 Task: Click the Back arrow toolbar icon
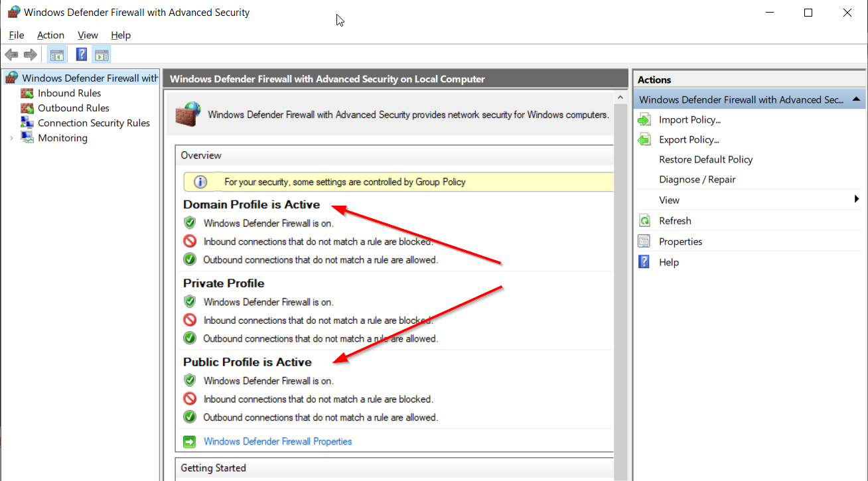click(11, 54)
